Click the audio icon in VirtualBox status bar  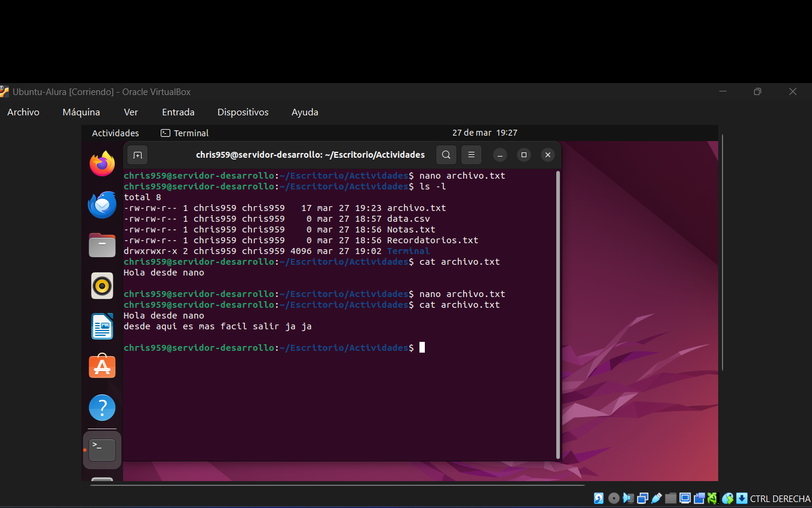[627, 498]
